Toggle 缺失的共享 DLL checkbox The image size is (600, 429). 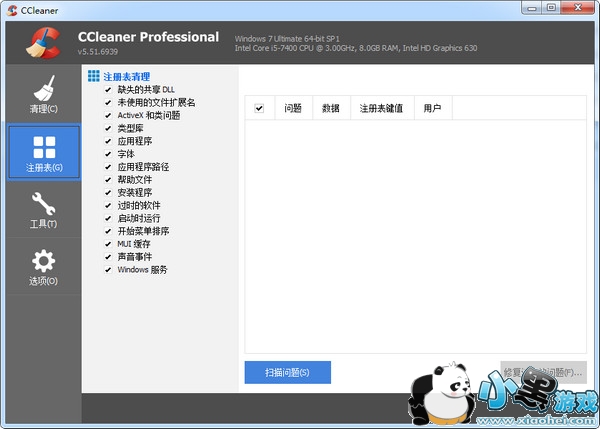pyautogui.click(x=108, y=90)
